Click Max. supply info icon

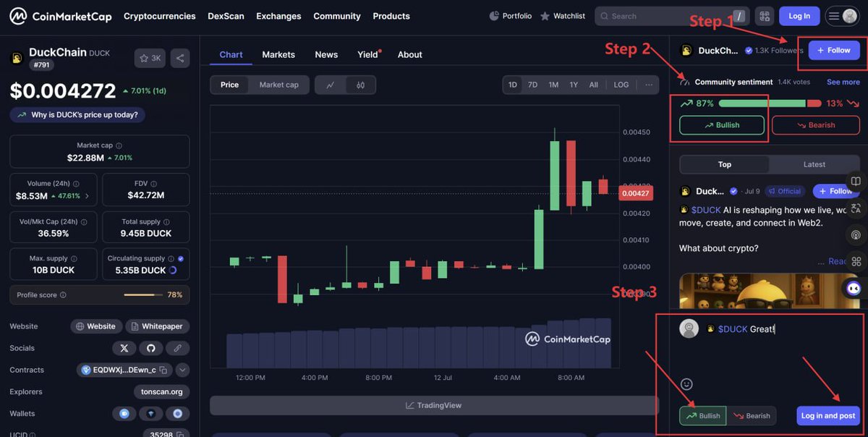coord(74,258)
